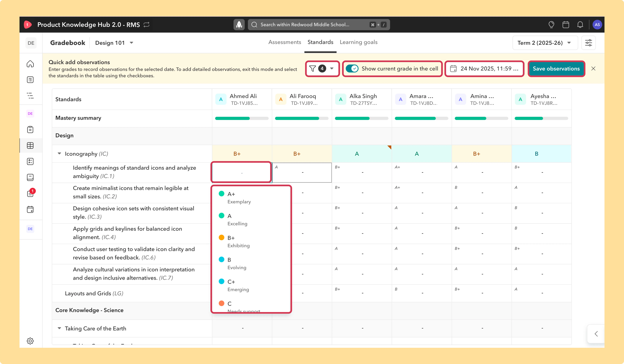Open the clipboard icon in sidebar

tap(30, 130)
